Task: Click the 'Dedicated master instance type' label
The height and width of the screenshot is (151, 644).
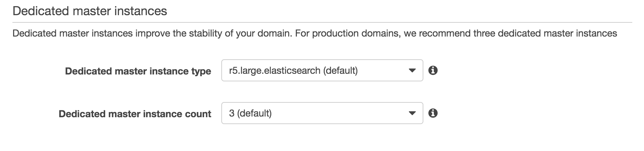Action: [138, 71]
